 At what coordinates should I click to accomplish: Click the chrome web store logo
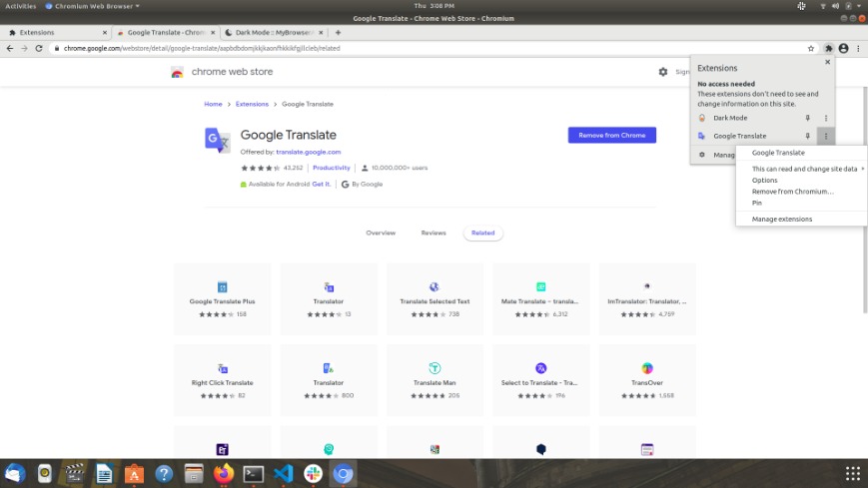point(222,72)
